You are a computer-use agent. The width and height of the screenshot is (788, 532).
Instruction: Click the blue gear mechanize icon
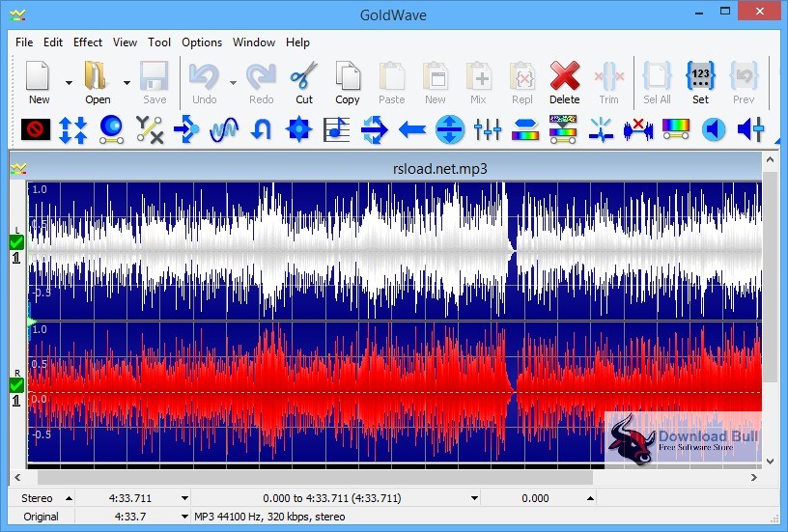tap(298, 129)
